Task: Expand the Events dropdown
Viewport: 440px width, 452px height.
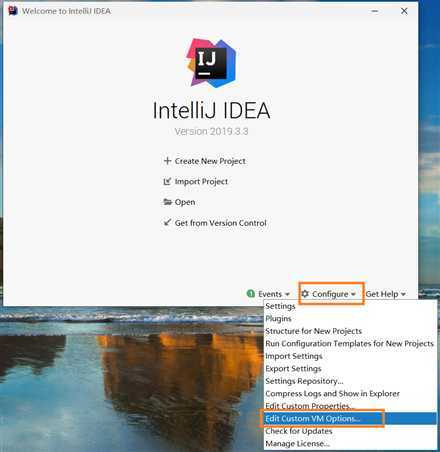Action: [x=268, y=294]
